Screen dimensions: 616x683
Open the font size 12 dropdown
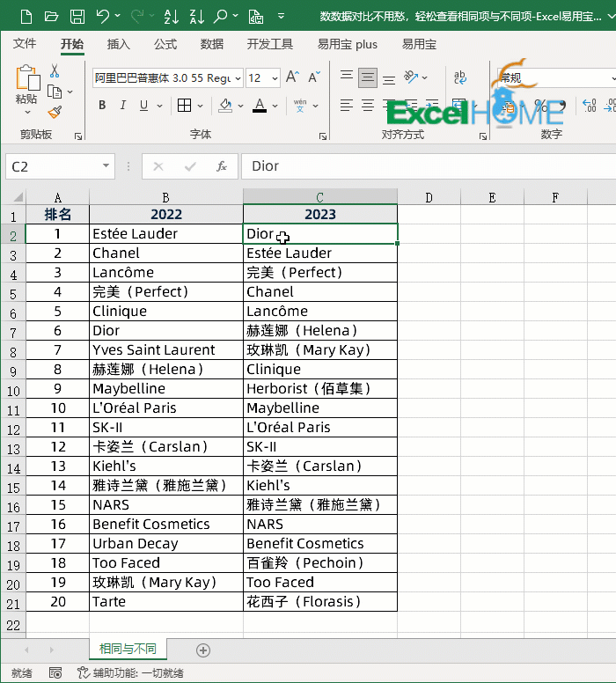click(x=275, y=78)
